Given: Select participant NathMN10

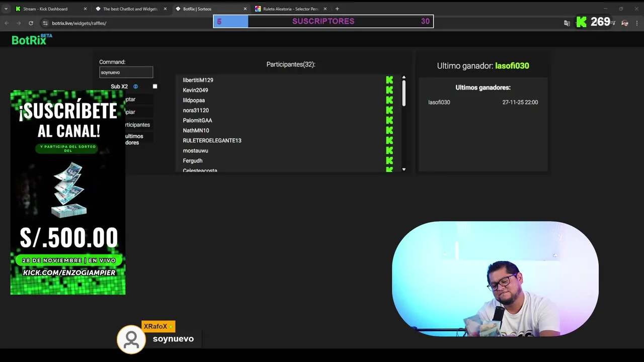Looking at the screenshot, I should pyautogui.click(x=196, y=130).
